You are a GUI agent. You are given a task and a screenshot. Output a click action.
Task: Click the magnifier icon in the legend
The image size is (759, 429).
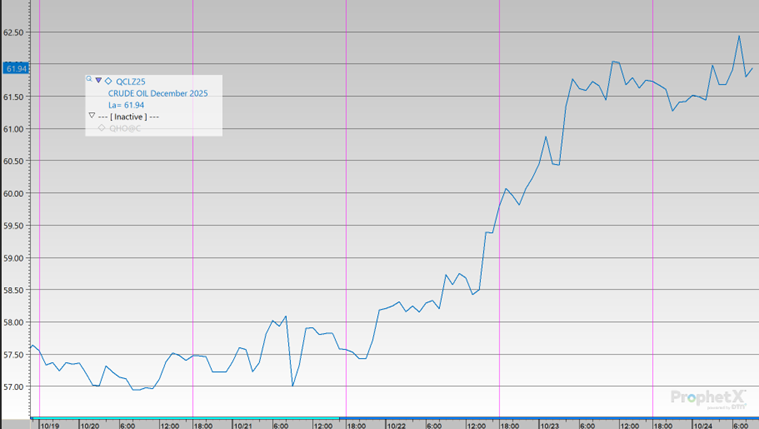[x=89, y=80]
